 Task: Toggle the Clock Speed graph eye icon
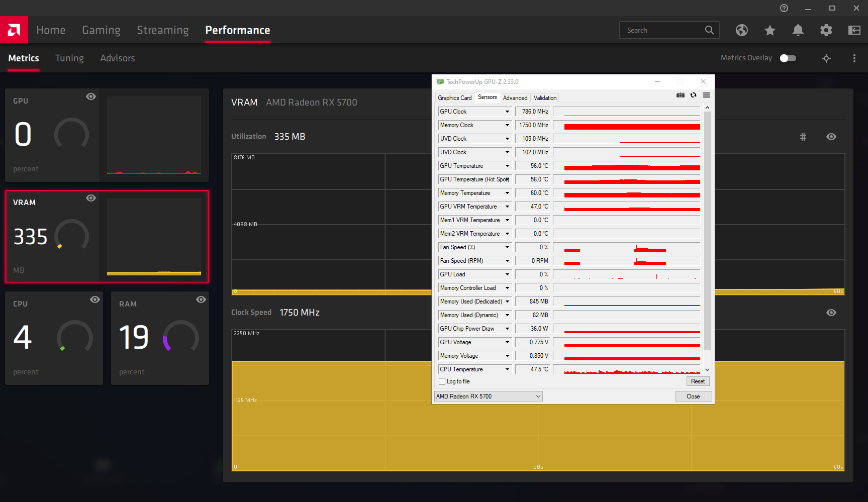click(x=831, y=313)
